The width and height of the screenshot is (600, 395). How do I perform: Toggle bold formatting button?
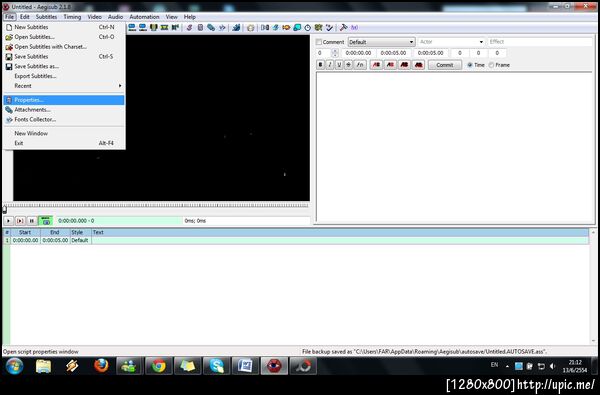tap(321, 65)
